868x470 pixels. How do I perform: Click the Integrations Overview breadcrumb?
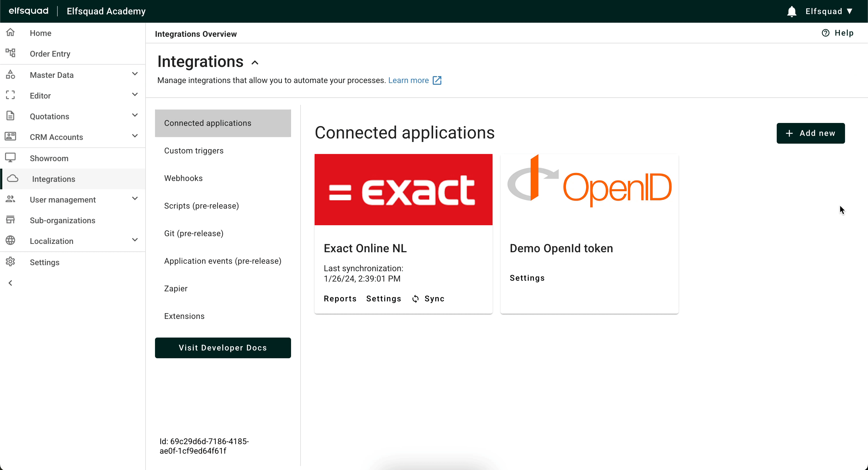click(196, 34)
